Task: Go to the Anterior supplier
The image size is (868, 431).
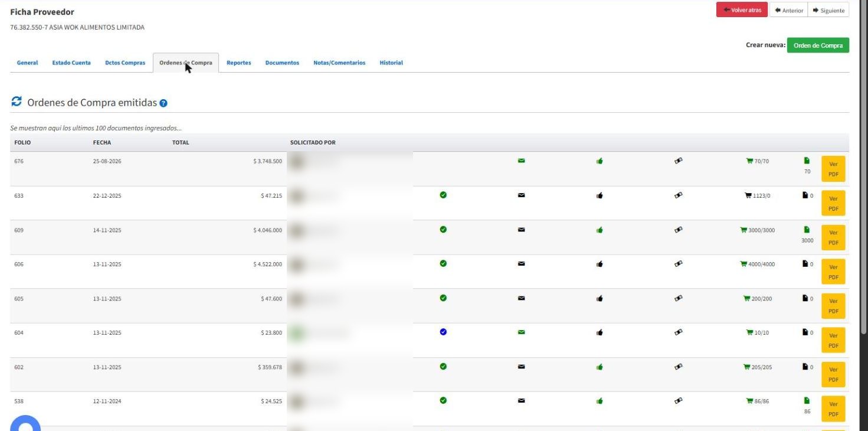Action: click(x=788, y=10)
